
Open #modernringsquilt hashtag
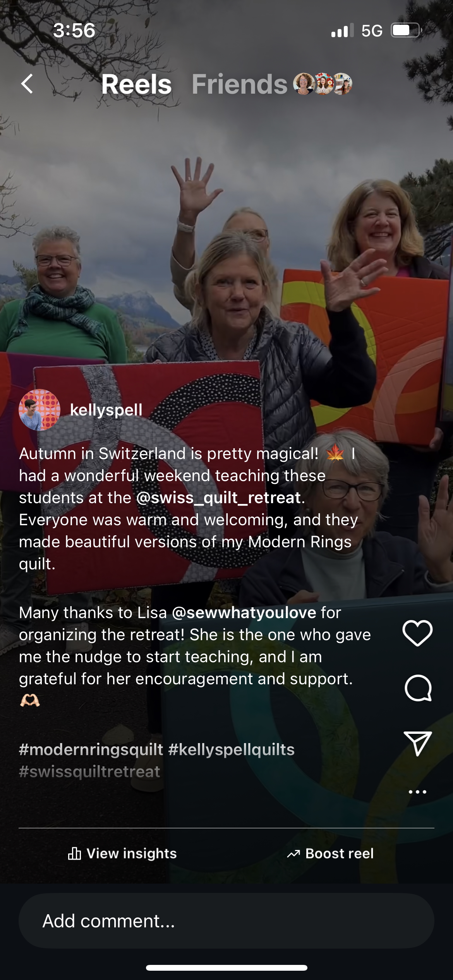pyautogui.click(x=91, y=750)
